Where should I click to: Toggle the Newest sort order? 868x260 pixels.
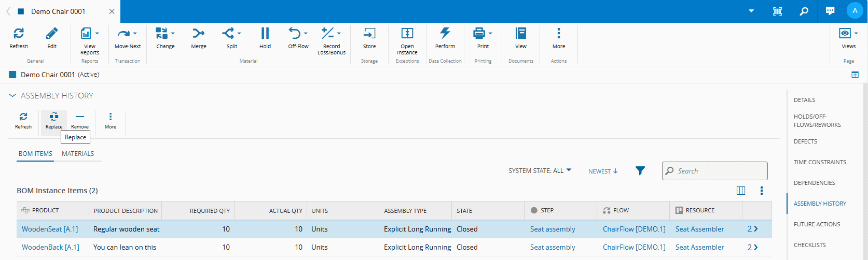pyautogui.click(x=603, y=171)
